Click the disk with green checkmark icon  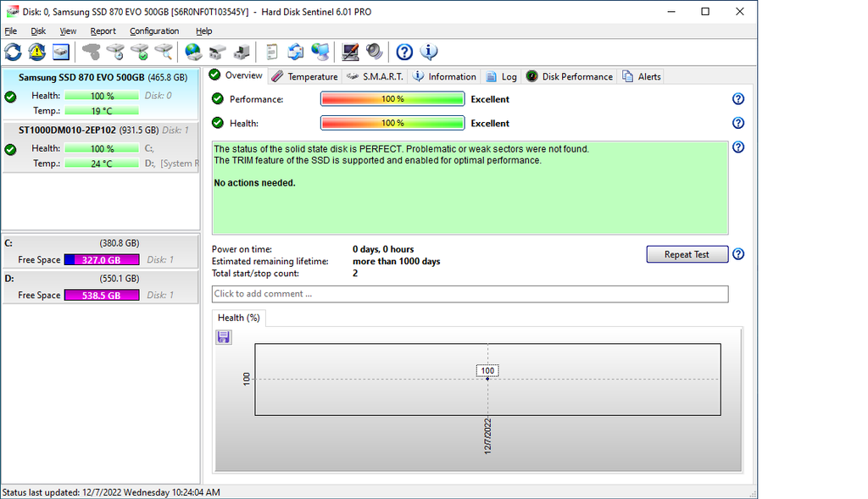(140, 52)
